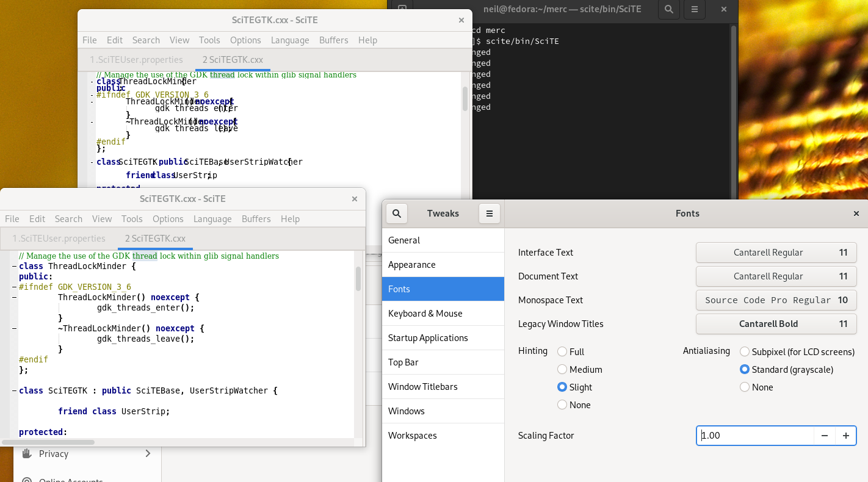The image size is (868, 482).
Task: Choose Medium hinting radio button
Action: point(562,369)
